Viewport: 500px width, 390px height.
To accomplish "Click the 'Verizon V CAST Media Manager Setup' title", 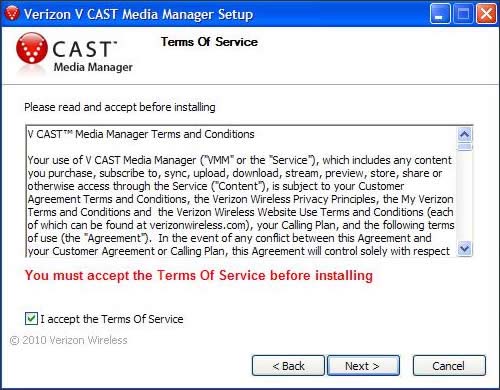I will pos(138,14).
